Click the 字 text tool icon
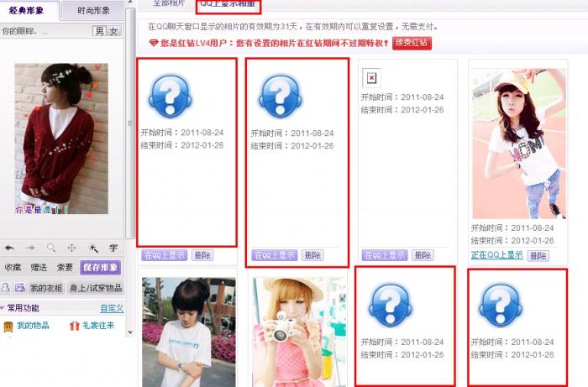This screenshot has height=387, width=588. click(113, 248)
